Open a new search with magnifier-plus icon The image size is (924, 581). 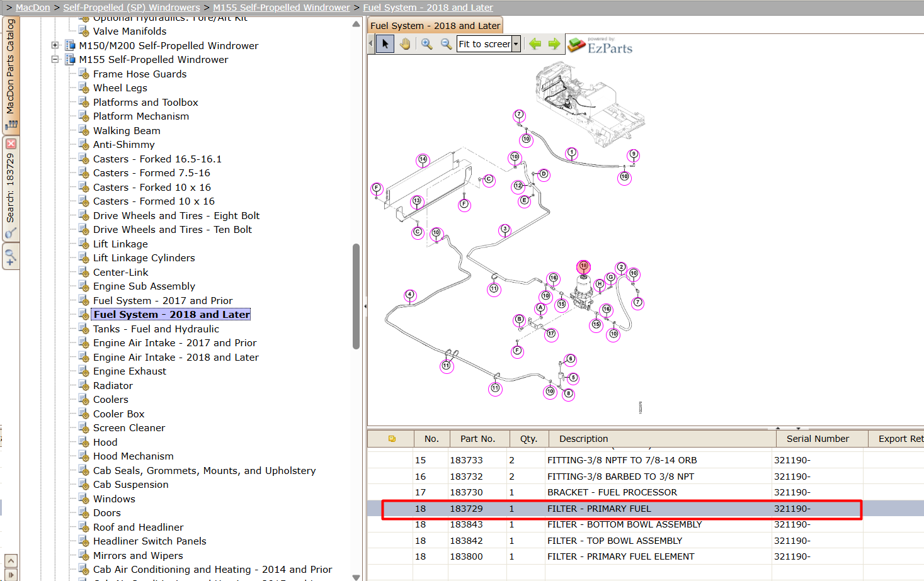point(11,256)
